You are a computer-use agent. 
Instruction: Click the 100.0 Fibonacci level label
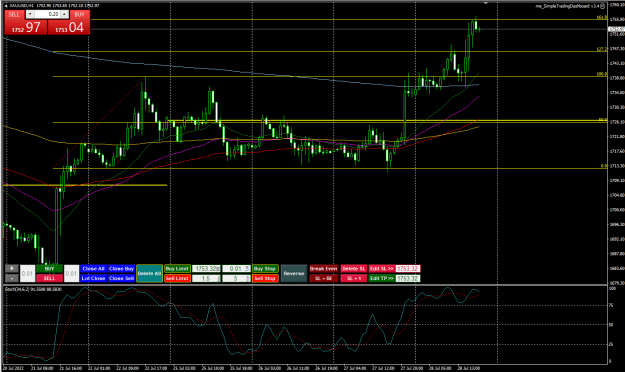pyautogui.click(x=601, y=74)
